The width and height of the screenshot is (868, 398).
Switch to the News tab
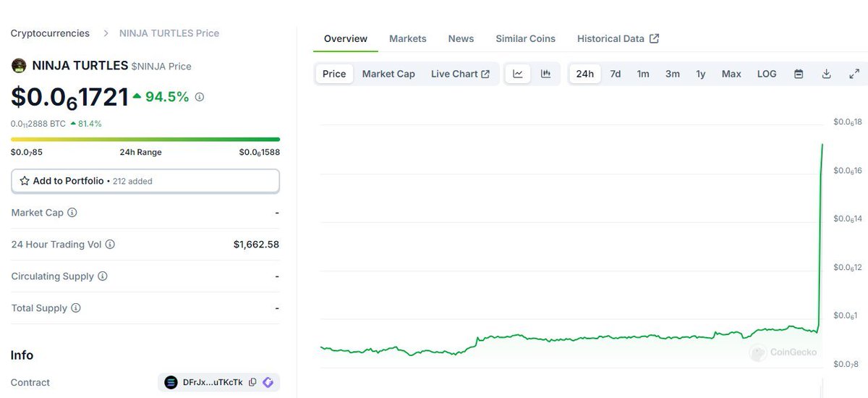pyautogui.click(x=461, y=38)
